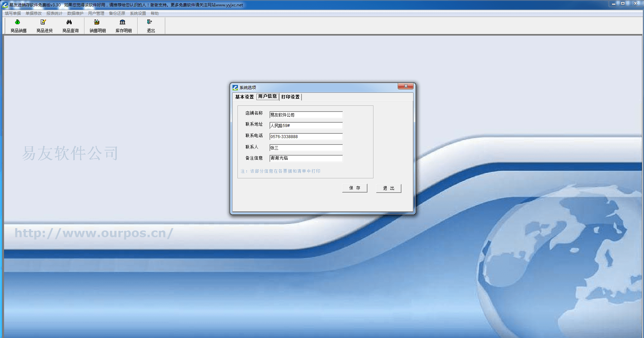The width and height of the screenshot is (644, 338).
Task: Focus the 备注信息 text field
Action: pyautogui.click(x=306, y=158)
